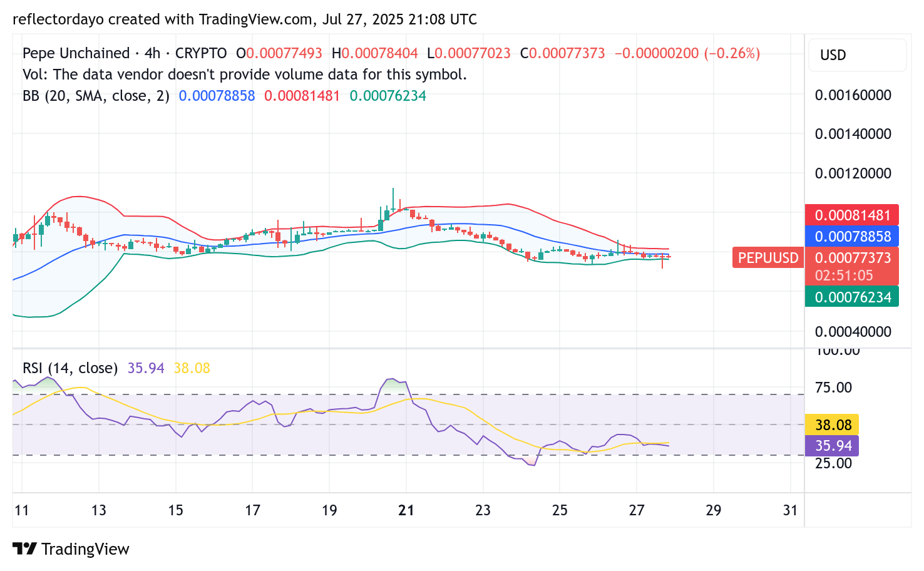This screenshot has height=571, width=924.
Task: Click the red BB upper value 0.00081481 in legend
Action: (302, 96)
